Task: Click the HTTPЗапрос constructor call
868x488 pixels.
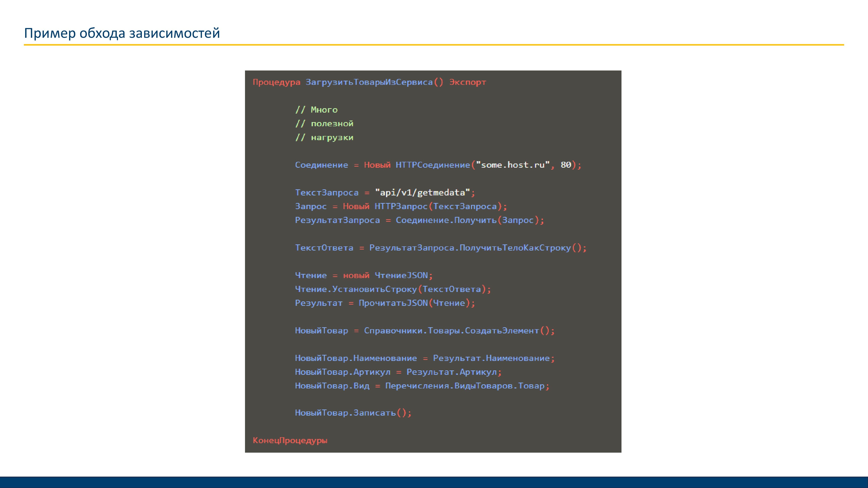Action: click(401, 206)
